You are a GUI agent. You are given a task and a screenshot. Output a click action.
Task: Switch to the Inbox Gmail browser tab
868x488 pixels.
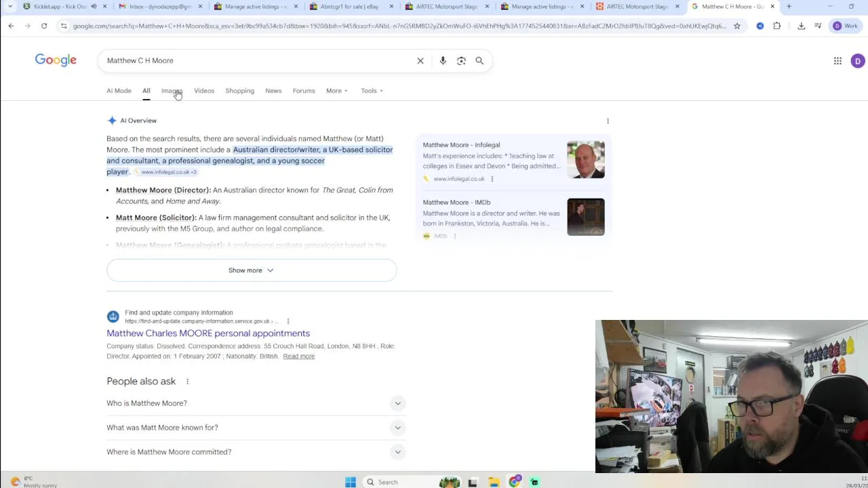pyautogui.click(x=160, y=7)
